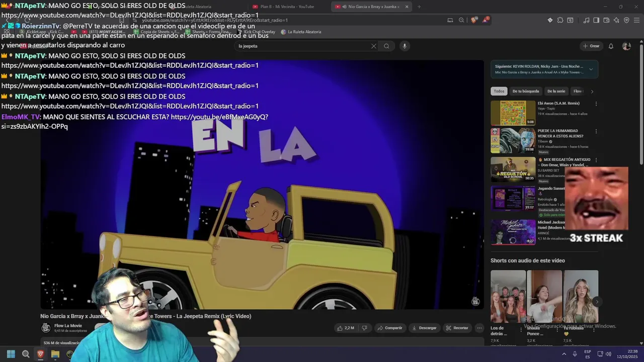644x362 pixels.
Task: Click the diamond-shaped extension icon
Action: pos(550,20)
